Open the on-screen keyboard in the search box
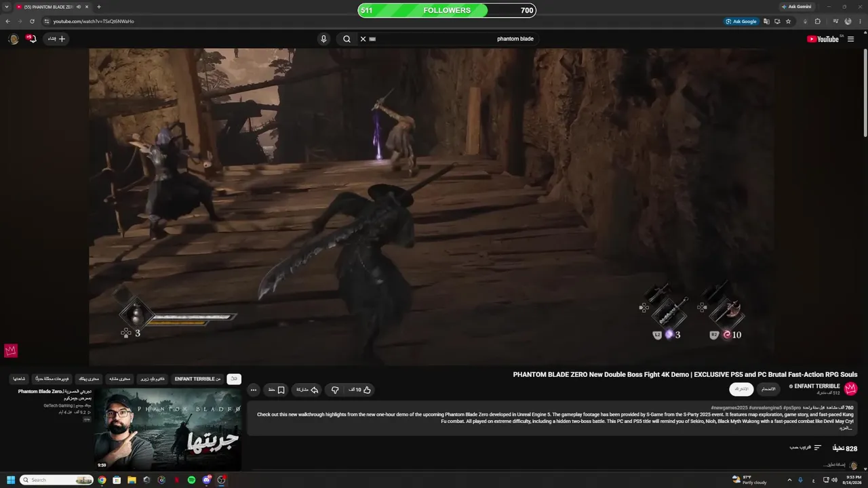Image resolution: width=868 pixels, height=488 pixels. 372,39
